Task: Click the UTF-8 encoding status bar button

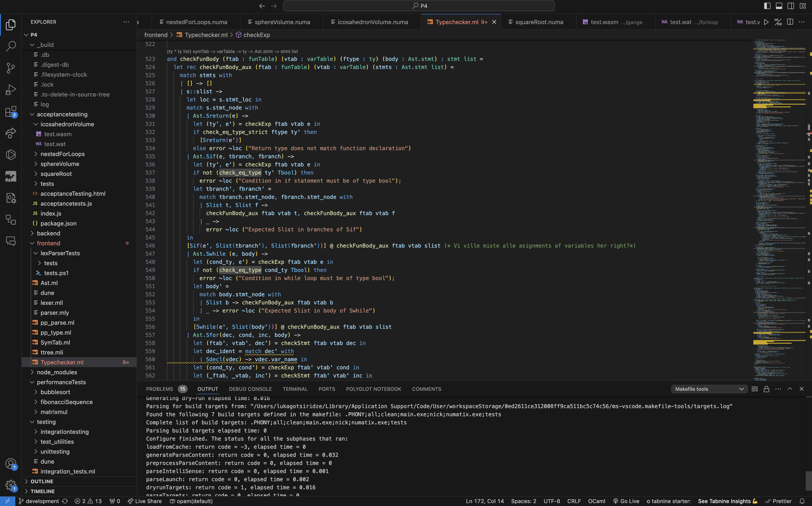Action: click(x=550, y=501)
